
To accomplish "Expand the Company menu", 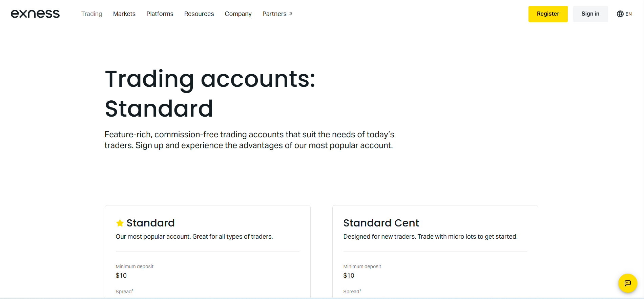I will (x=238, y=14).
